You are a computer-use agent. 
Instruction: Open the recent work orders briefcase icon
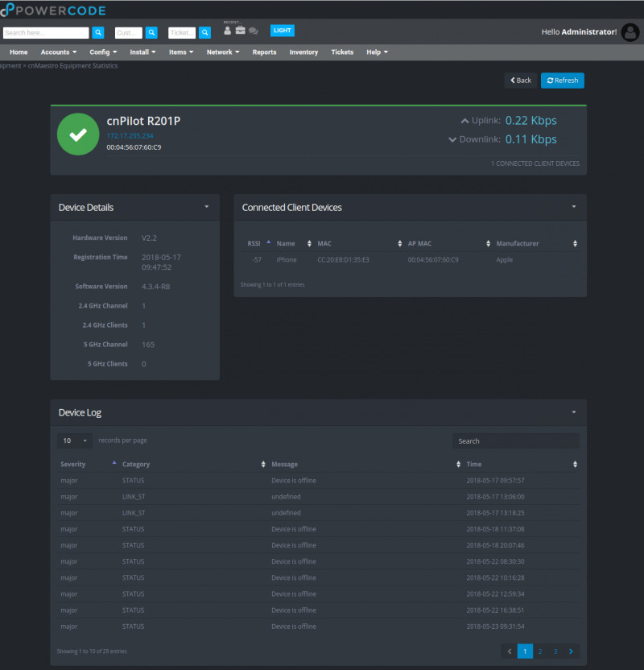point(240,31)
